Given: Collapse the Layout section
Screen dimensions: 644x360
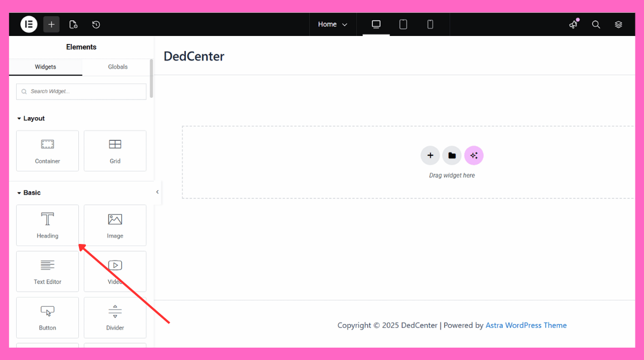Looking at the screenshot, I should coord(31,118).
